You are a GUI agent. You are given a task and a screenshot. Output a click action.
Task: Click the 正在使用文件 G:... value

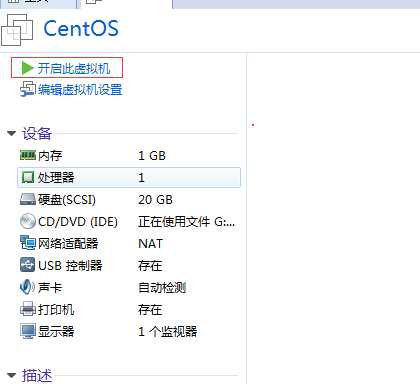187,222
